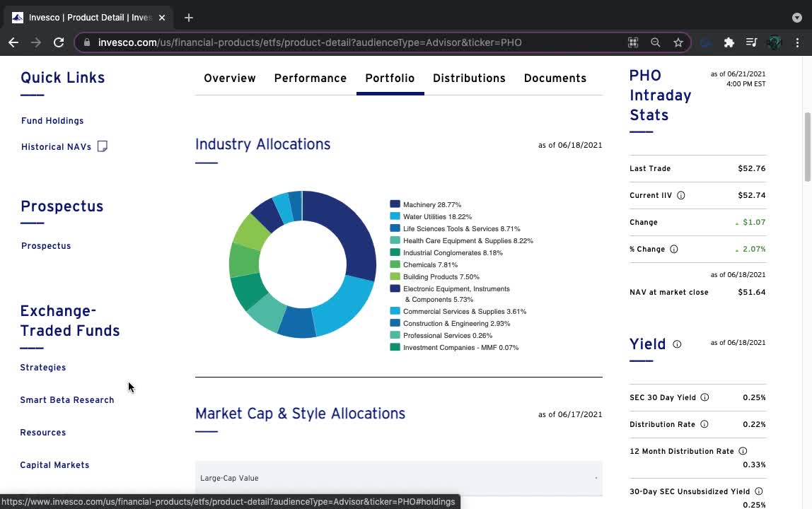Click the % Change info icon
The height and width of the screenshot is (509, 812).
click(674, 249)
